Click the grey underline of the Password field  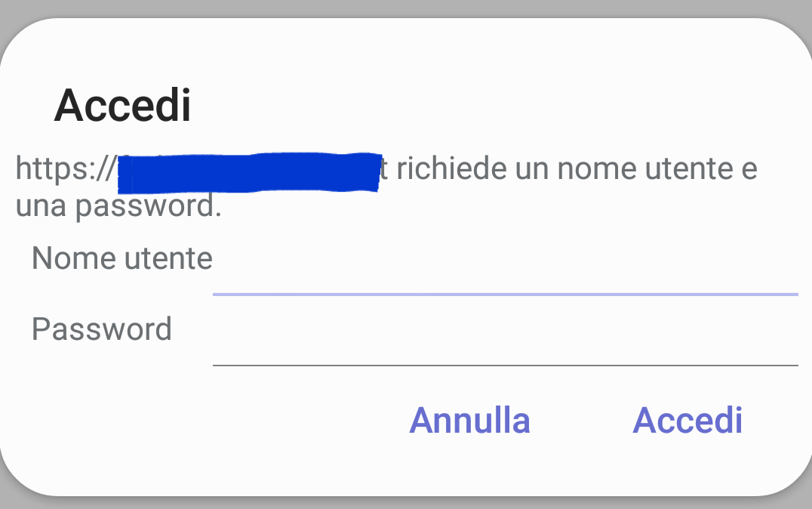click(504, 365)
